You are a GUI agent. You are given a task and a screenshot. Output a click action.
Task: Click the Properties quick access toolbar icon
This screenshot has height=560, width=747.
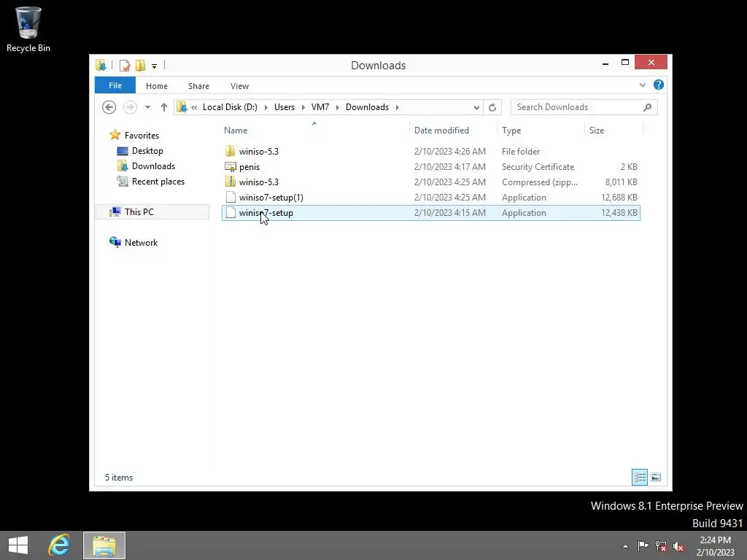coord(124,65)
